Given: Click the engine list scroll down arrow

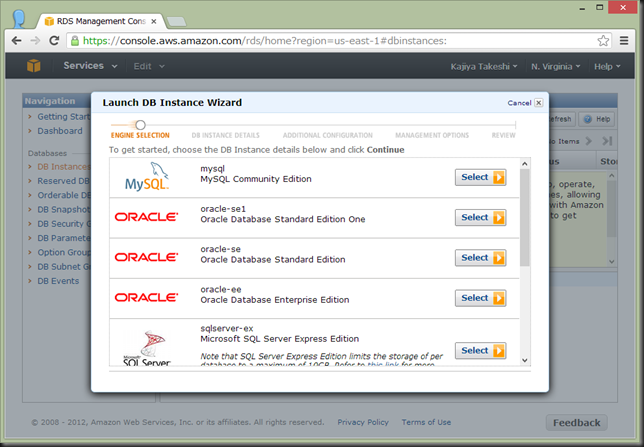Looking at the screenshot, I should point(524,360).
